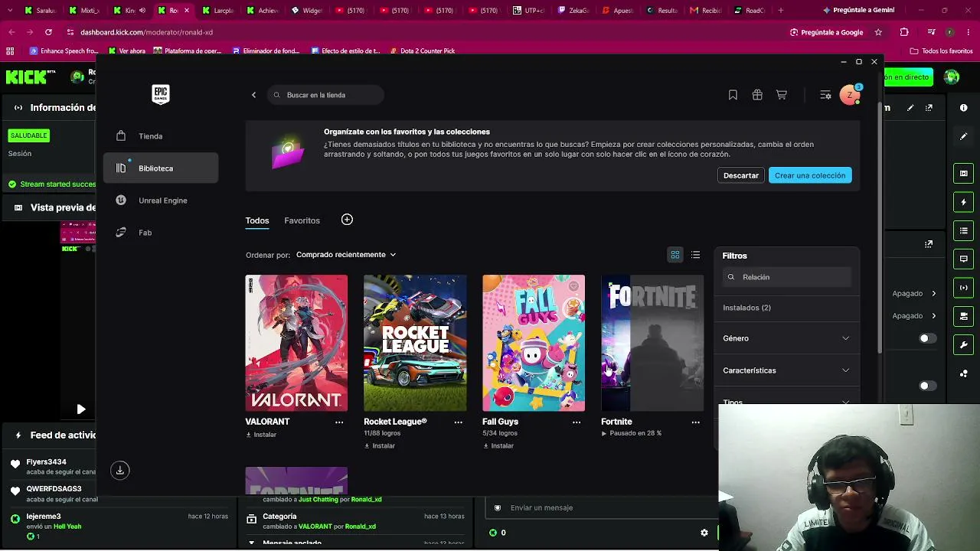
Task: Click the Descartar button
Action: click(x=741, y=175)
